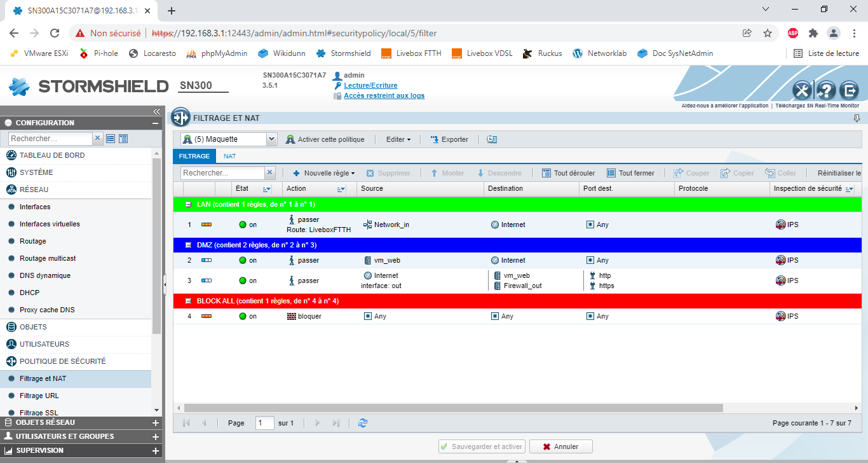Open the (5) Maquette policy dropdown
The width and height of the screenshot is (868, 463).
(x=272, y=139)
